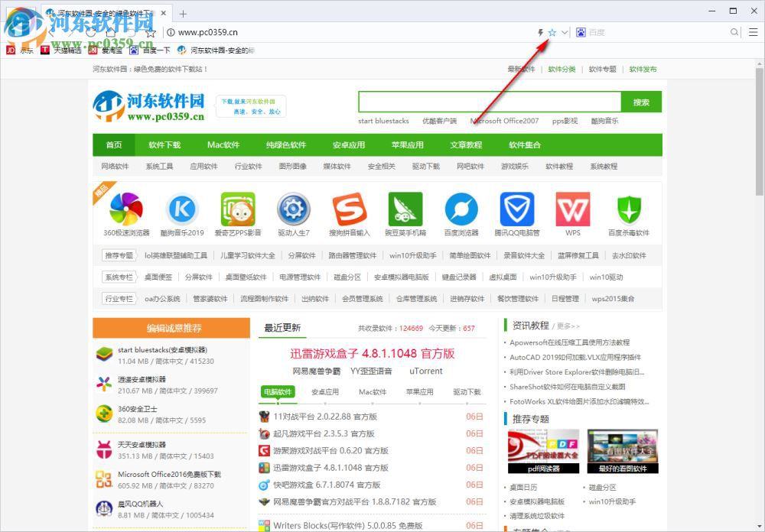Toggle the bookmark star in the address bar
This screenshot has width=765, height=532.
pos(552,33)
